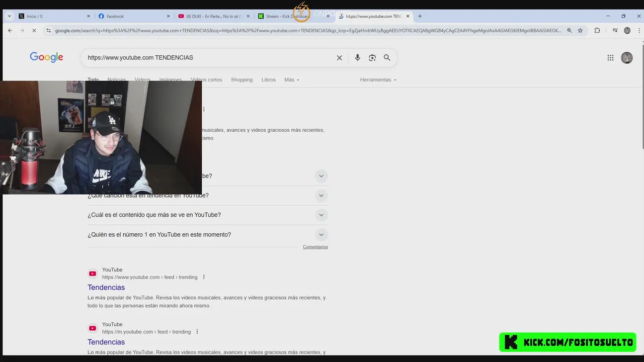Click the https://m.youtube.com › feed › trending URL
The width and height of the screenshot is (644, 362).
(x=146, y=332)
